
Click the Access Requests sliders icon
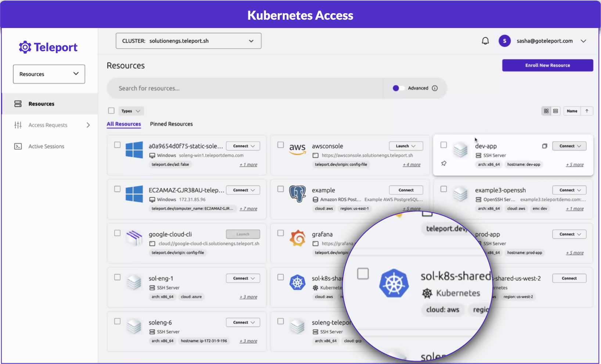(x=18, y=125)
